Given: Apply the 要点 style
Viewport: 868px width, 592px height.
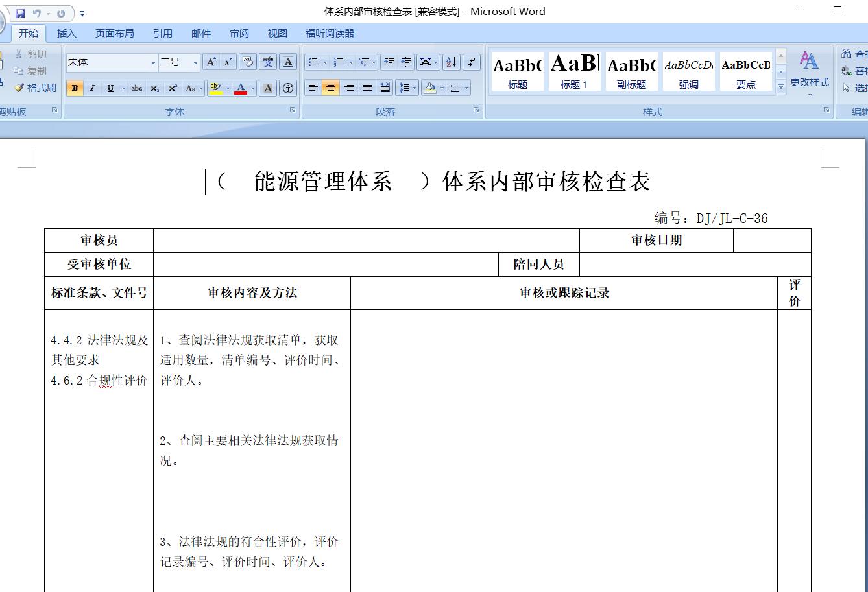Looking at the screenshot, I should click(746, 71).
